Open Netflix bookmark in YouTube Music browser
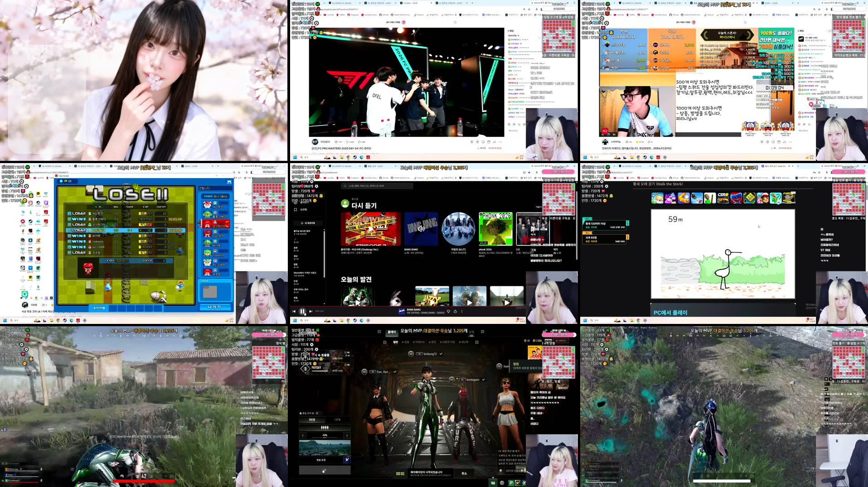The height and width of the screenshot is (487, 868). pos(341,178)
